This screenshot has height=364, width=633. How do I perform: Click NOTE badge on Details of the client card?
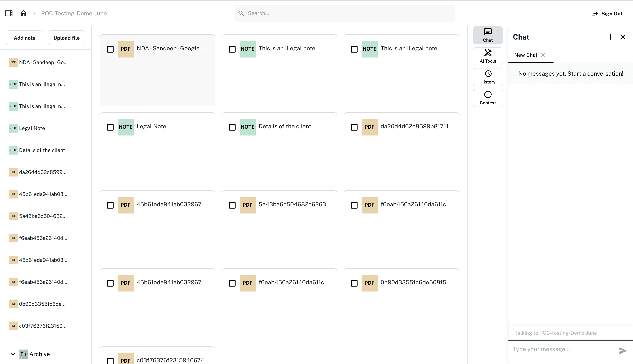tap(247, 127)
